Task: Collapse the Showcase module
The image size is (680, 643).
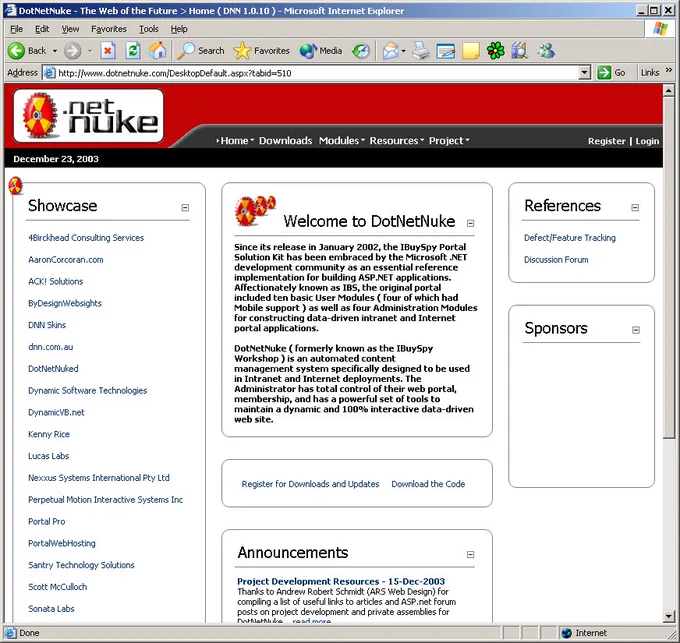Action: (185, 208)
